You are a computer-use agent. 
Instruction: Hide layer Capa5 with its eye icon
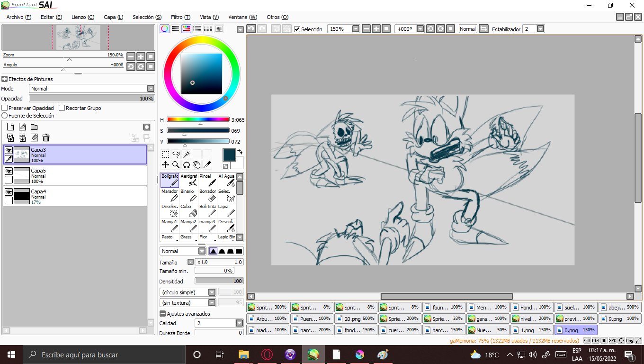pyautogui.click(x=9, y=171)
